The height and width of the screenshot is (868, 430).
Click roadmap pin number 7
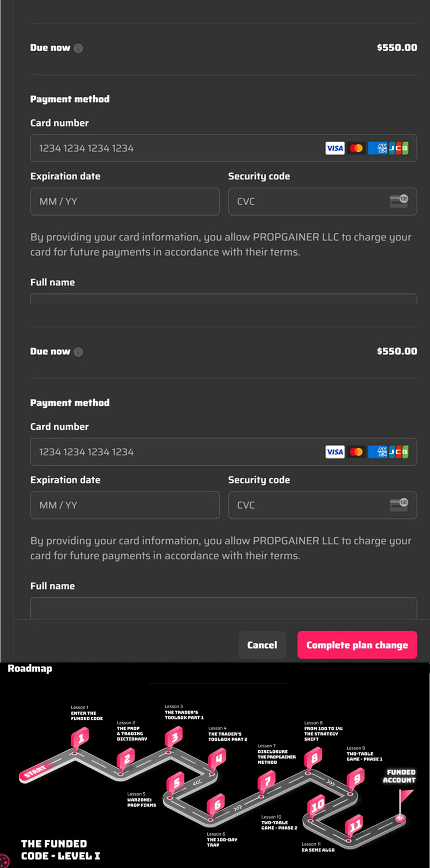click(x=267, y=781)
